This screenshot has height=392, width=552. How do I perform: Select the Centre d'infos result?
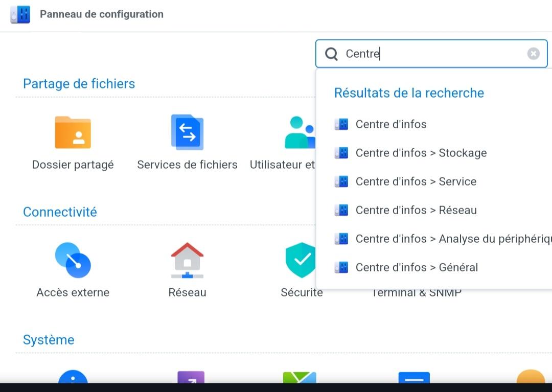[391, 124]
